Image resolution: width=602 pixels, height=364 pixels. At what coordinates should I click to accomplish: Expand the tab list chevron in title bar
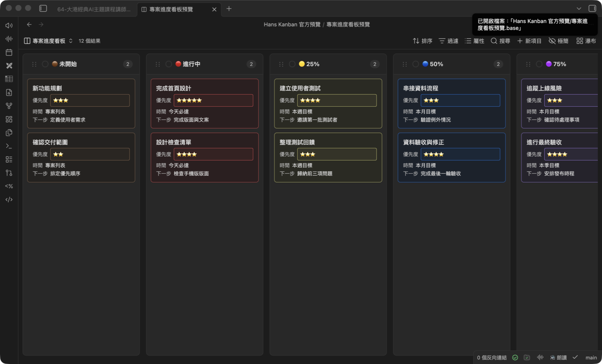coord(579,9)
